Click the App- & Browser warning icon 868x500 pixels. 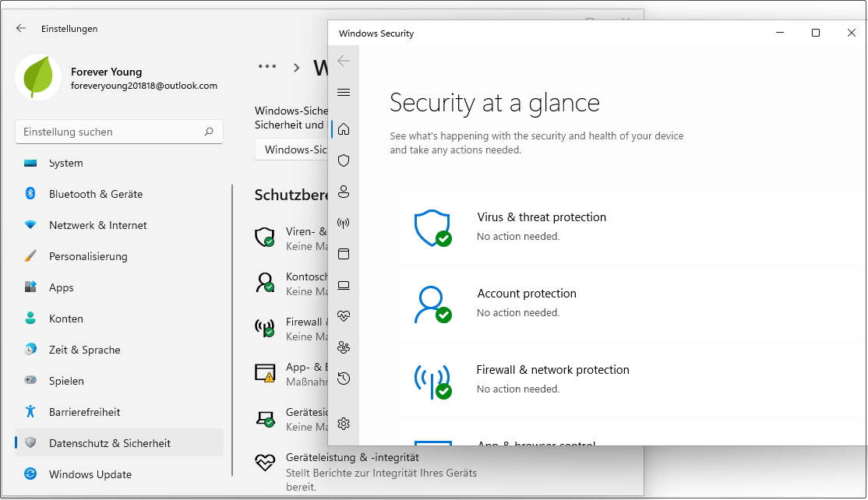click(265, 373)
